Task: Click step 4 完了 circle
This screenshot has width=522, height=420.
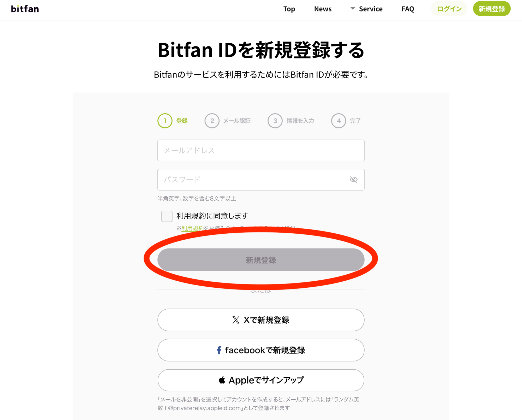Action: click(339, 121)
